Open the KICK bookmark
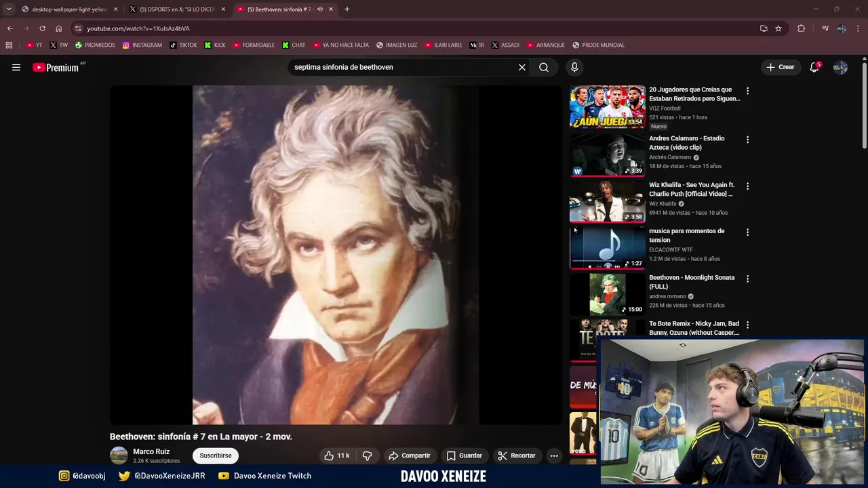Screen dimensions: 868x488 [x=215, y=45]
